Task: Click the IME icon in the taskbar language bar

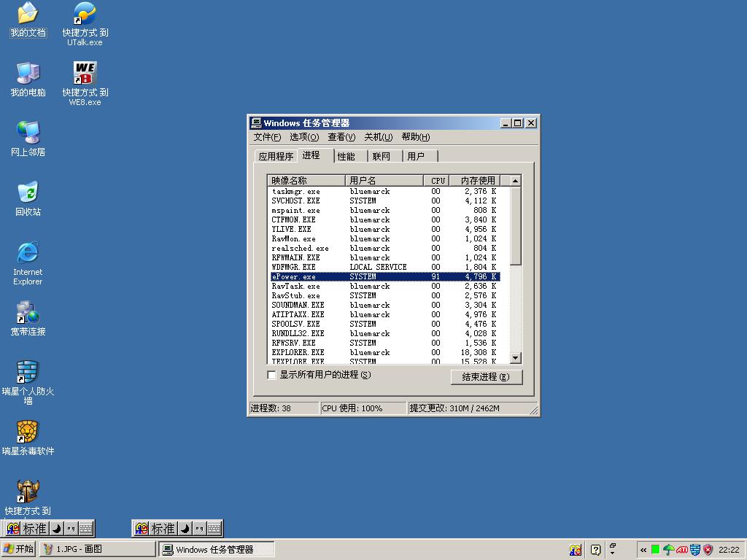Action: coord(576,550)
